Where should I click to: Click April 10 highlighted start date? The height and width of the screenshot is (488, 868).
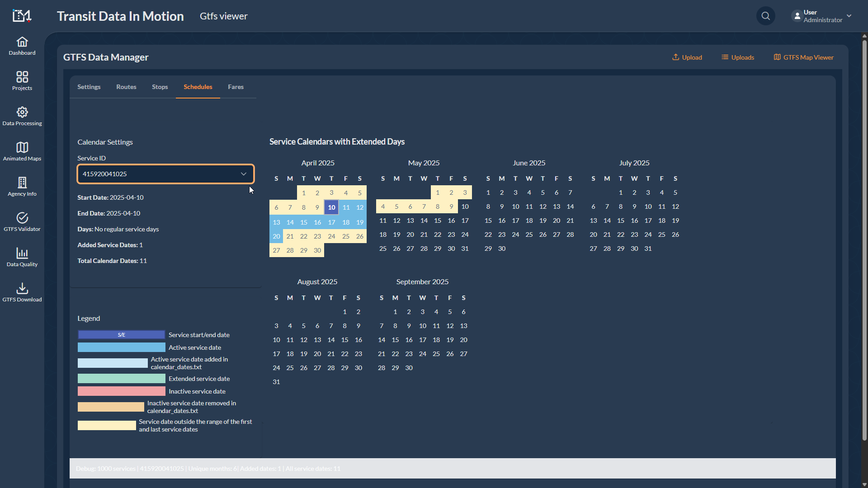(x=331, y=207)
